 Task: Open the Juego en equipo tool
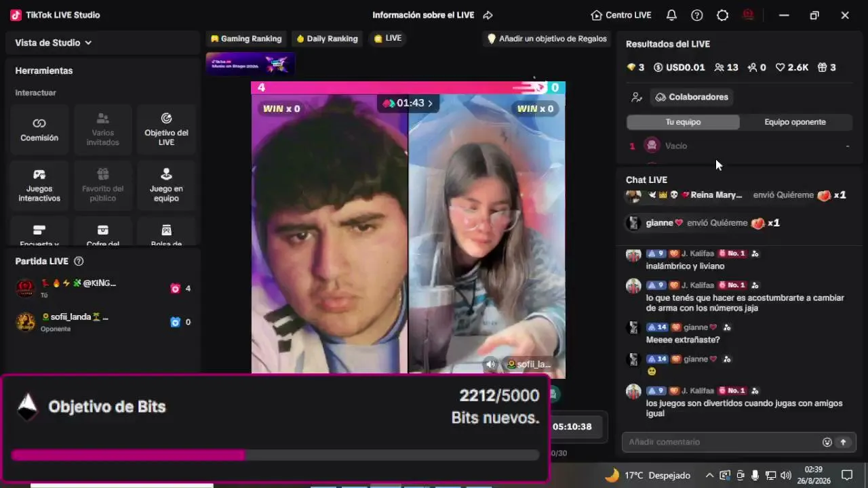click(166, 186)
